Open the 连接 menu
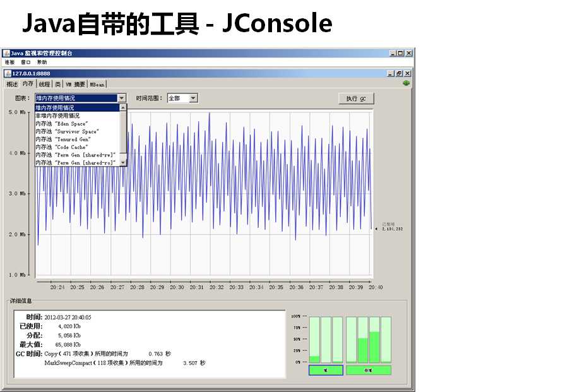Image resolution: width=563 pixels, height=392 pixels. click(9, 62)
